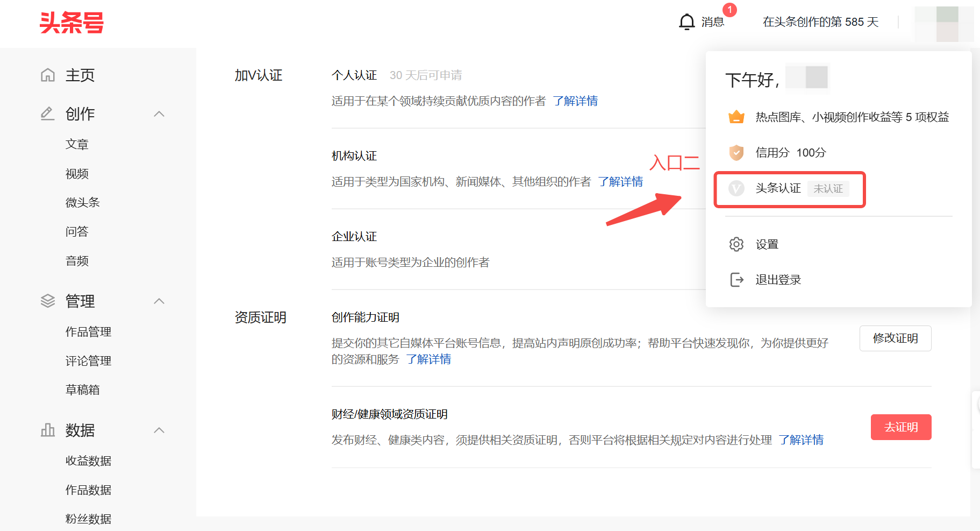
Task: Click 管理 section label in sidebar
Action: pos(80,301)
